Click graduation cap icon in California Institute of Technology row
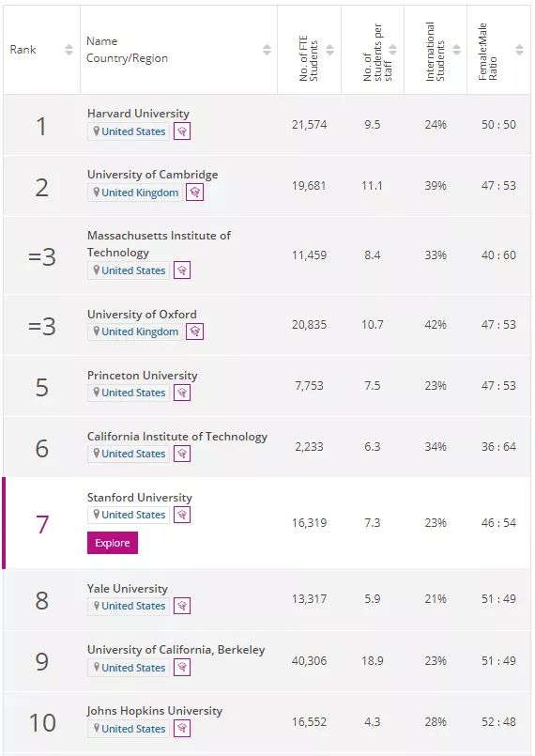The width and height of the screenshot is (535, 756). [182, 454]
